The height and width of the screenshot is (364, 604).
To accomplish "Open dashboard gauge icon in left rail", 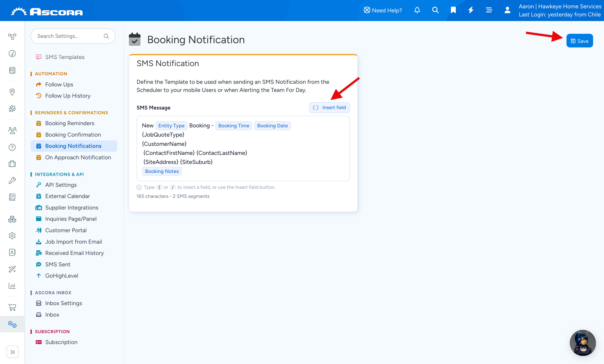I will pos(12,53).
